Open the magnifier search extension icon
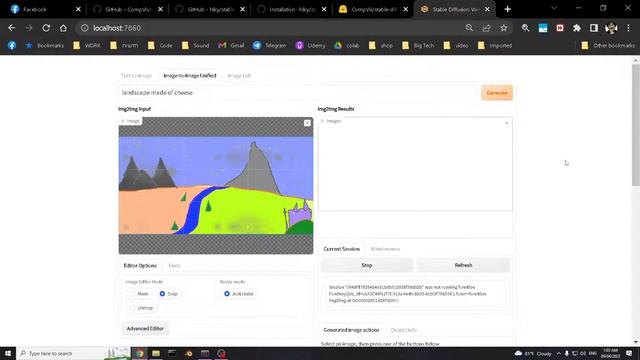This screenshot has height=360, width=640. (x=525, y=28)
